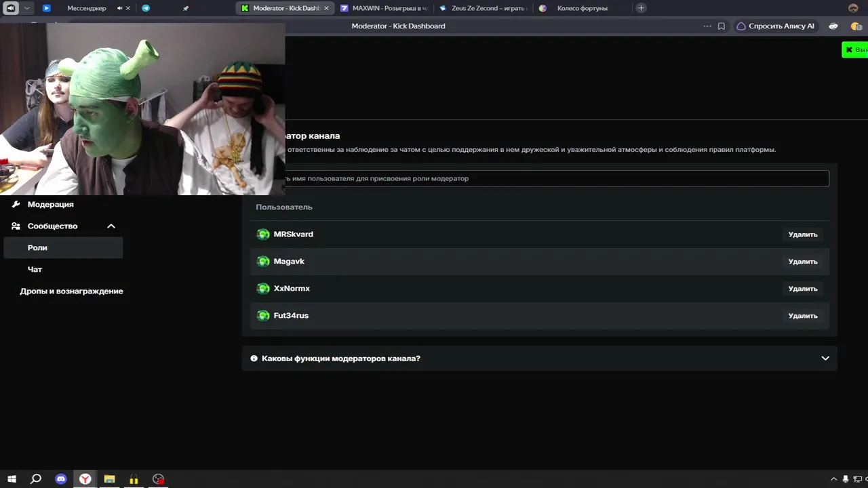Remove moderator XxNormx with Удалить
Image resolution: width=868 pixels, height=488 pixels.
point(803,289)
